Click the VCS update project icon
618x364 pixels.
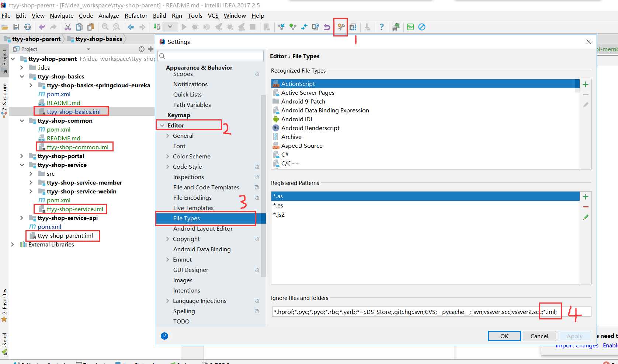281,27
